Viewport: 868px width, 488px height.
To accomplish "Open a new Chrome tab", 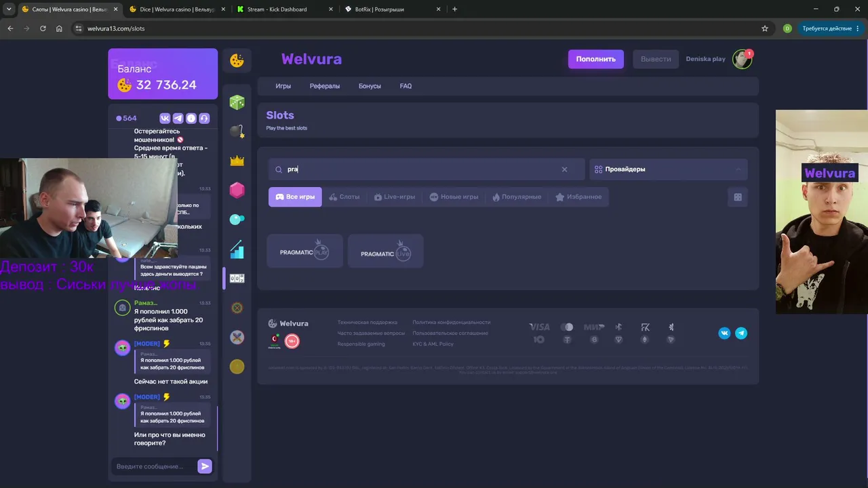I will pyautogui.click(x=454, y=9).
